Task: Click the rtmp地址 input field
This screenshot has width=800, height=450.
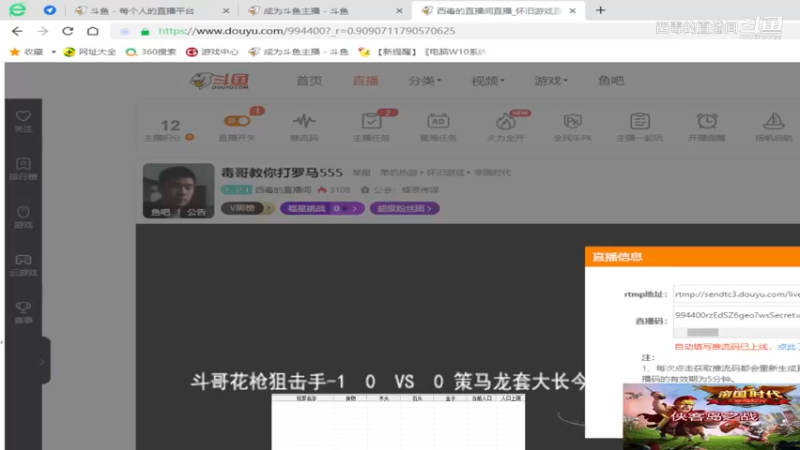Action: [736, 294]
